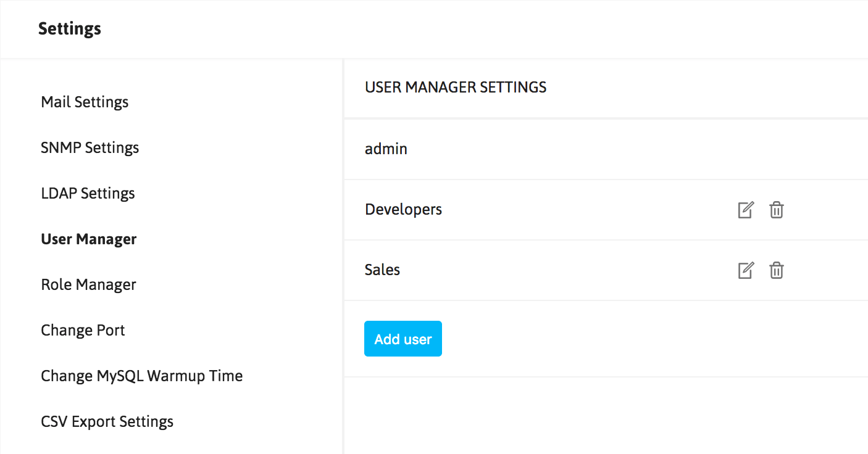The image size is (868, 454).
Task: Navigate to Change MySQL Warmup Time
Action: coord(141,376)
